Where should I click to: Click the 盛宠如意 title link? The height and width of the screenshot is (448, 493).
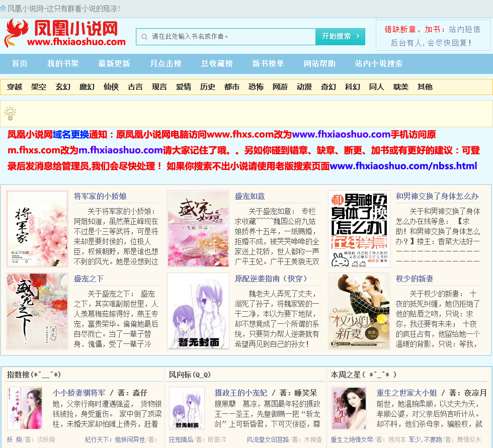click(x=250, y=197)
